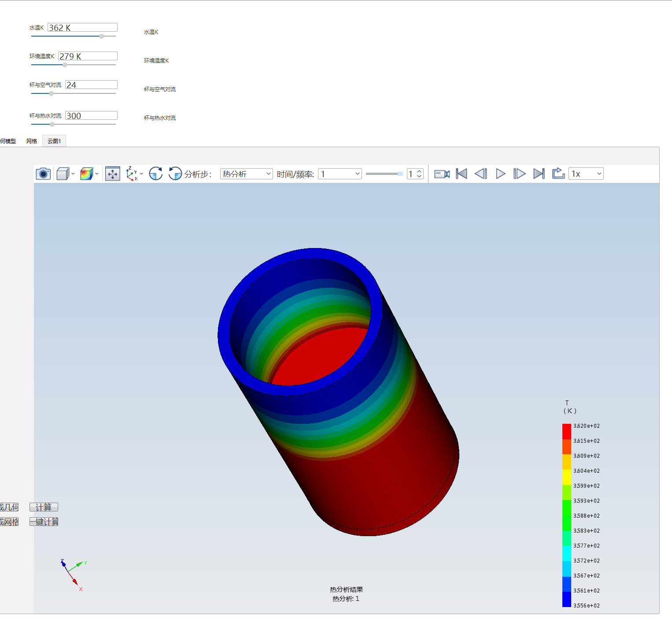The image size is (672, 626).
Task: Click the coordinate axis triad in viewport
Action: pos(74,574)
